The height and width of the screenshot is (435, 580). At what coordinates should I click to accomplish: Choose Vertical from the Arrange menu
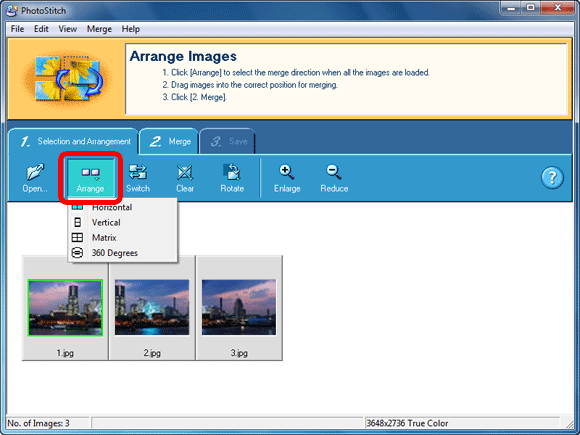122,222
